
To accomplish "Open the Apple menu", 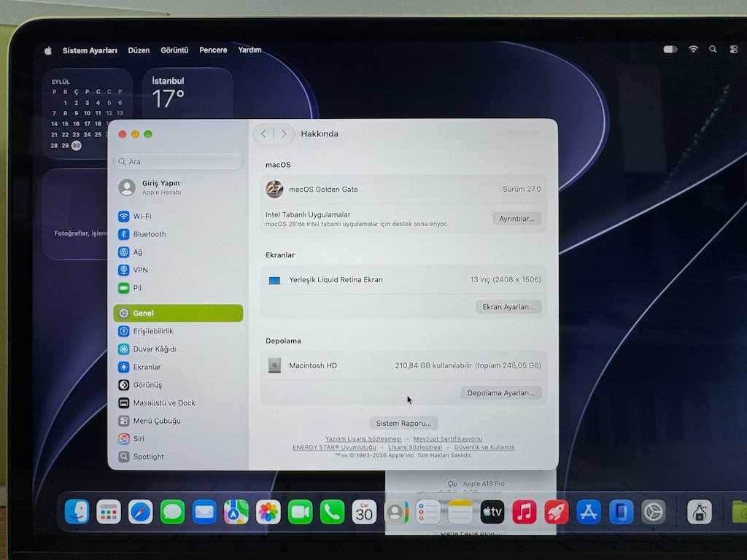I will tap(48, 50).
